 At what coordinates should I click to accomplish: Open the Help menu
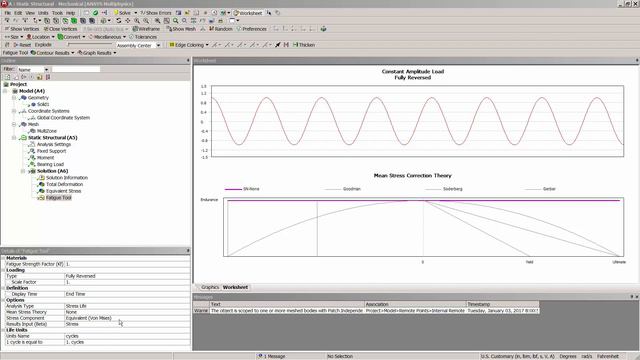pyautogui.click(x=71, y=13)
